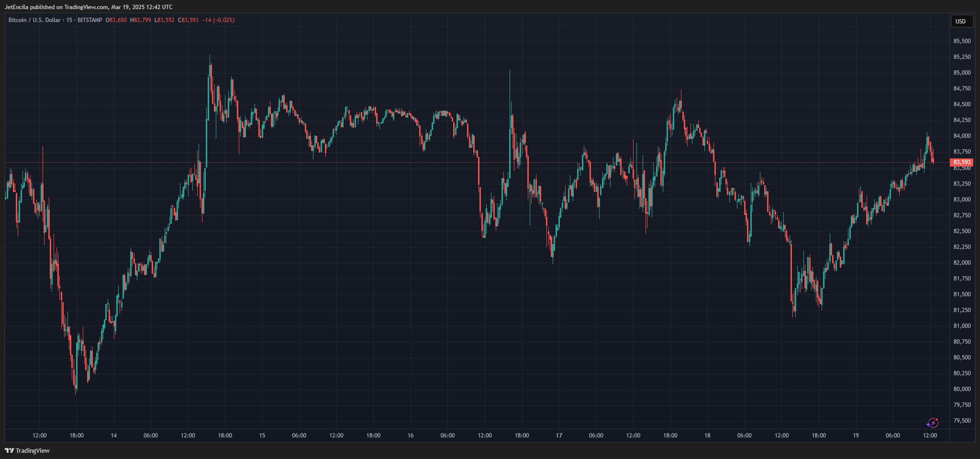Click the close value C83,593
Image resolution: width=980 pixels, height=459 pixels.
[188, 20]
